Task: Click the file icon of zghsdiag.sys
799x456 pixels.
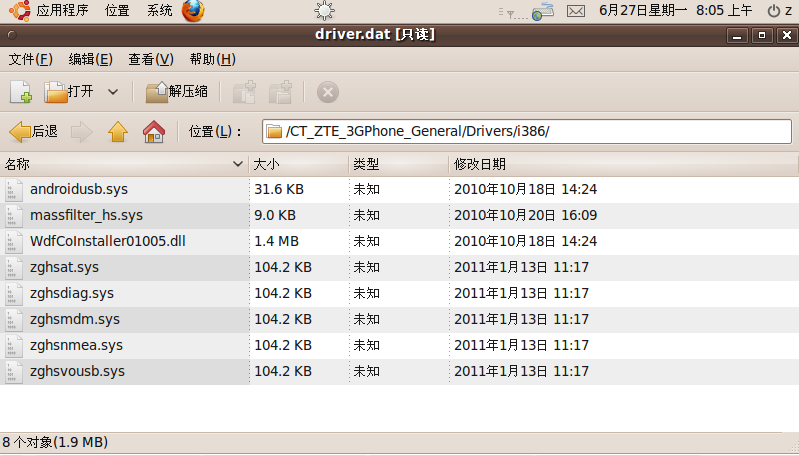Action: click(14, 293)
